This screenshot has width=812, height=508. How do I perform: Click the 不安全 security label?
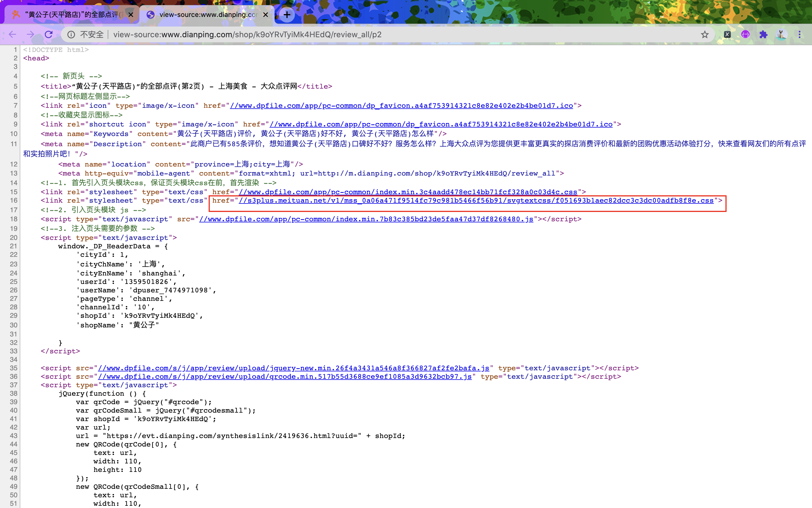[92, 35]
